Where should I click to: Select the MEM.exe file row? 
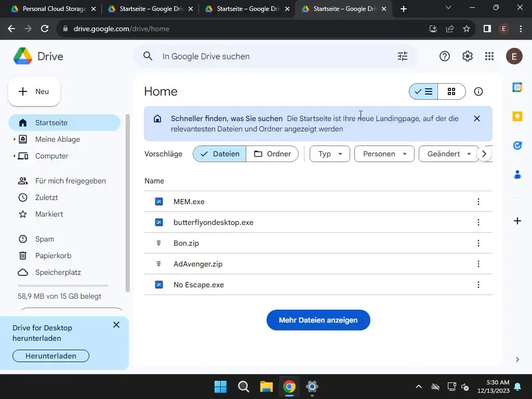point(318,202)
